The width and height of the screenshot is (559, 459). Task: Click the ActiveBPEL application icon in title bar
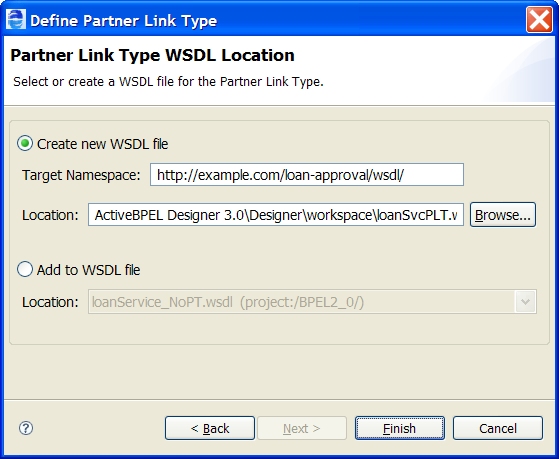pyautogui.click(x=16, y=20)
